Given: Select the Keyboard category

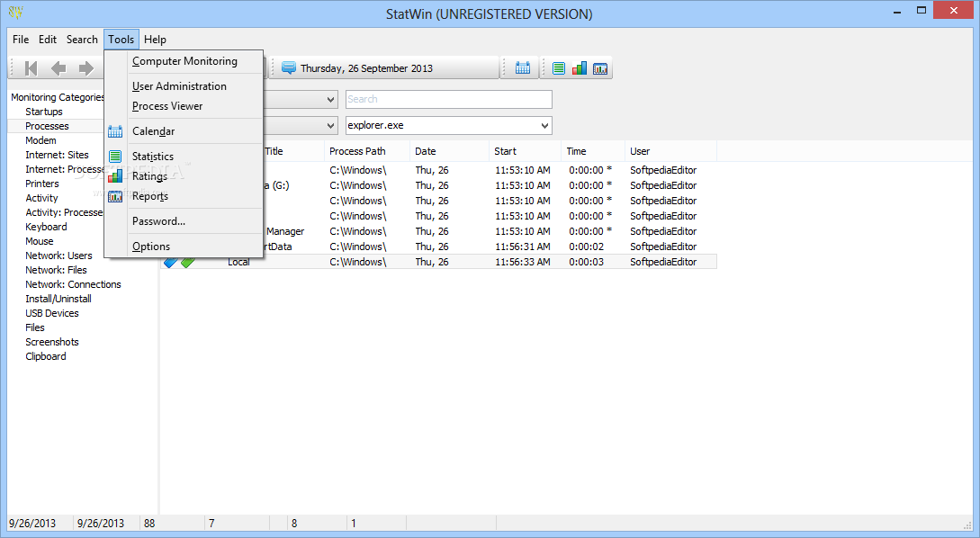Looking at the screenshot, I should click(46, 227).
